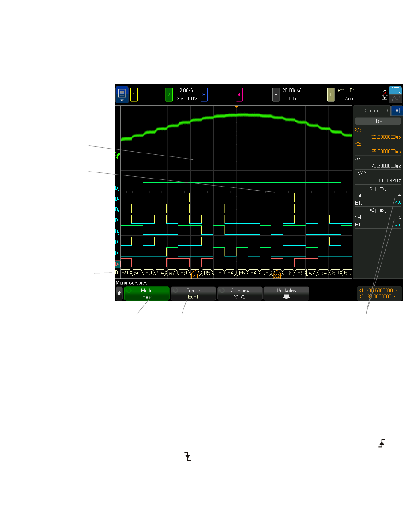This screenshot has height=515, width=420.
Task: Open the Modo Hex softkey
Action: pos(147,293)
